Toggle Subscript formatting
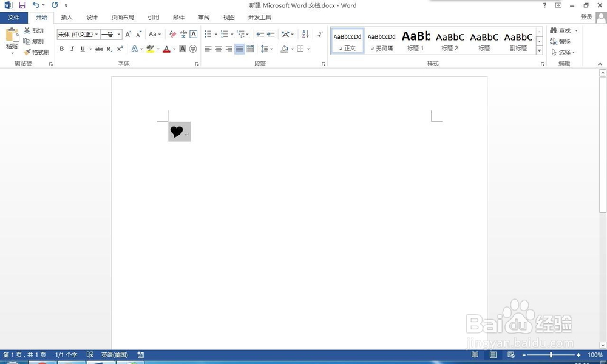The image size is (607, 364). point(109,49)
